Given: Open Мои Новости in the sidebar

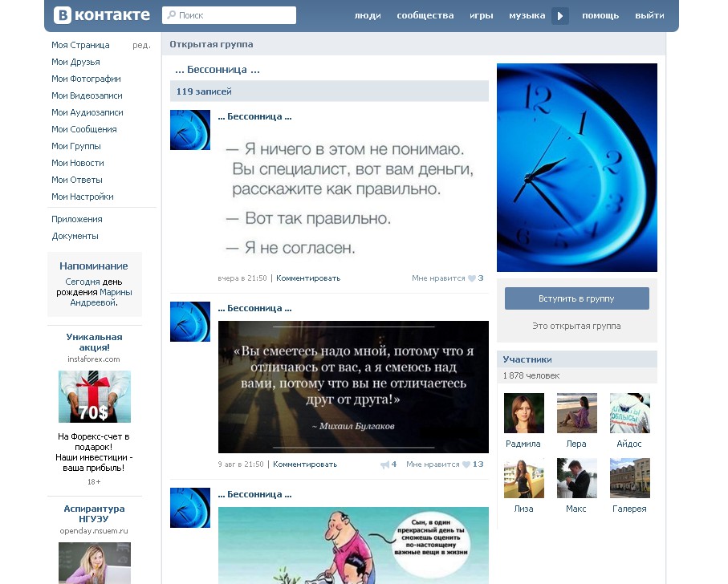Looking at the screenshot, I should click(78, 163).
